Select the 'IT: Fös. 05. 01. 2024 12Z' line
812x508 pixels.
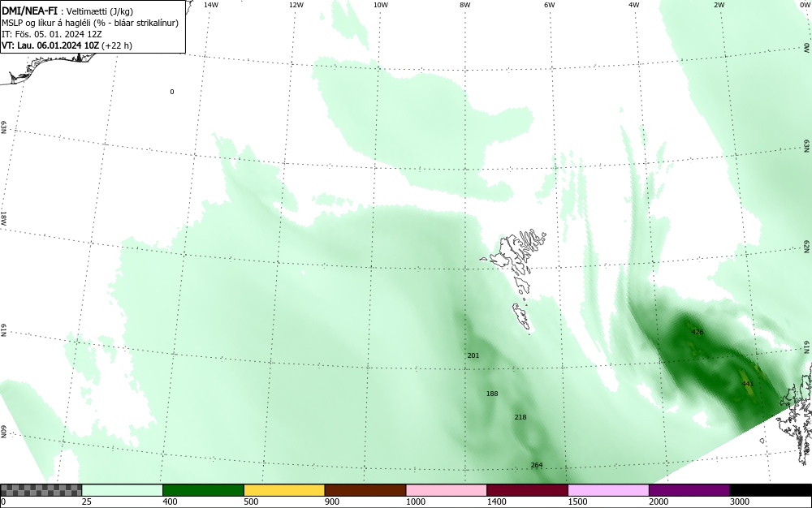pyautogui.click(x=52, y=34)
